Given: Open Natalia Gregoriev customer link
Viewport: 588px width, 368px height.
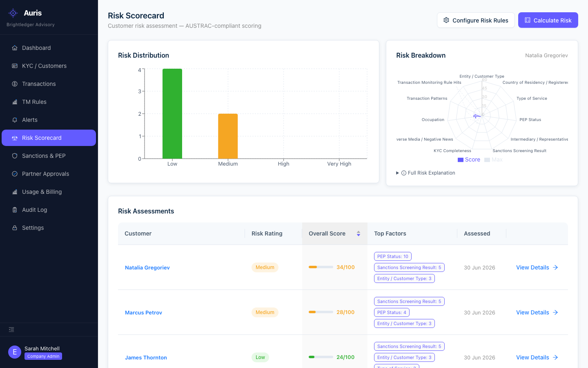Looking at the screenshot, I should click(x=147, y=267).
